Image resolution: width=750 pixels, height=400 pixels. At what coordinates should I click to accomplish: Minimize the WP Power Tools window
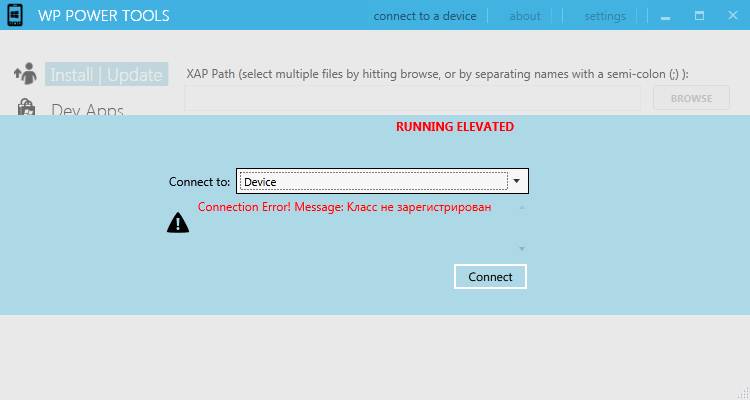665,17
